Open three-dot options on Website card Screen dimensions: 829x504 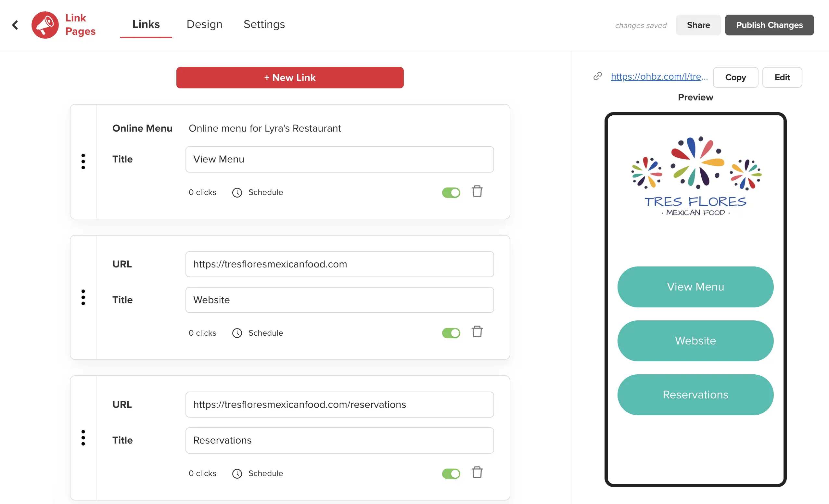click(x=83, y=297)
